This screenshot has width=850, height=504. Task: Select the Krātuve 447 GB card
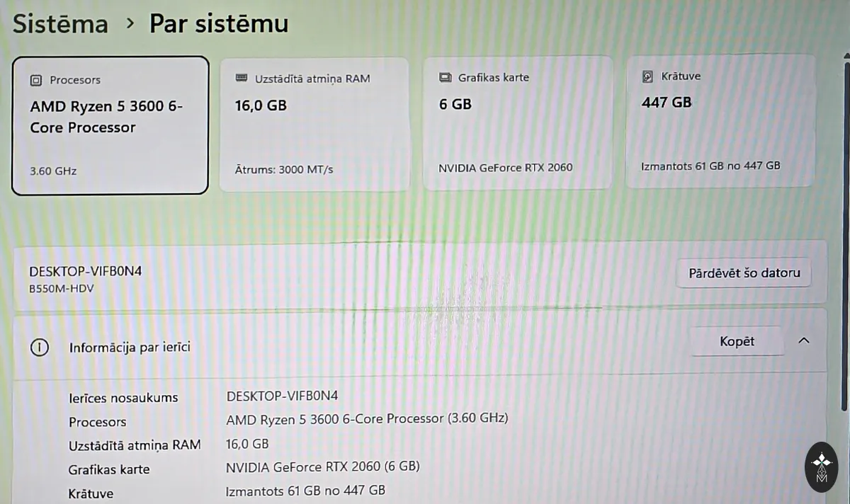[720, 121]
